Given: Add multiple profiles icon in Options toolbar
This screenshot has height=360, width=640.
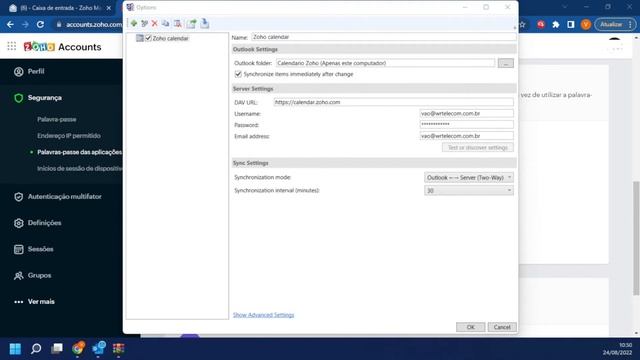Looking at the screenshot, I should point(144,24).
